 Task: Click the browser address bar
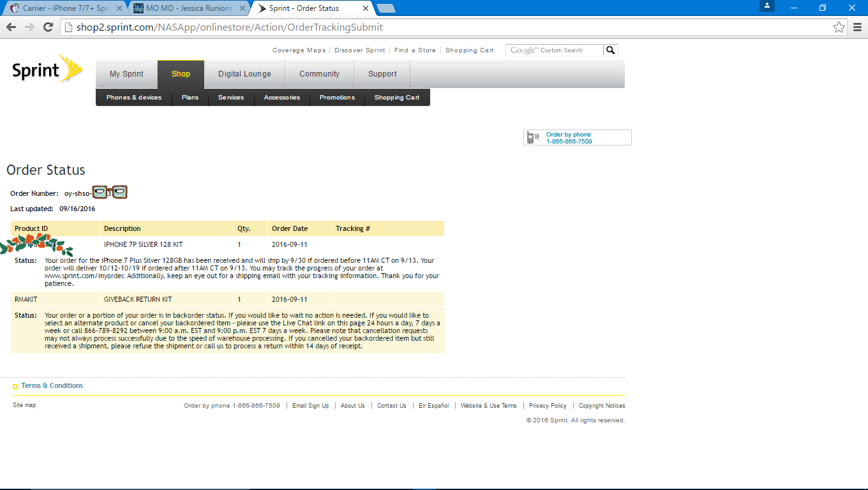[x=447, y=27]
